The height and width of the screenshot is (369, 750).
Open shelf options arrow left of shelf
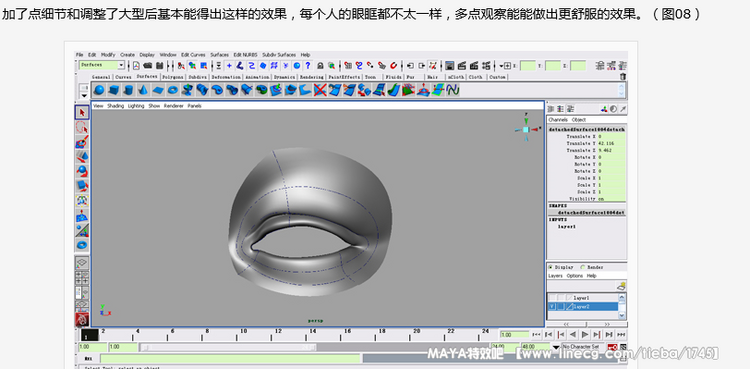pyautogui.click(x=84, y=96)
